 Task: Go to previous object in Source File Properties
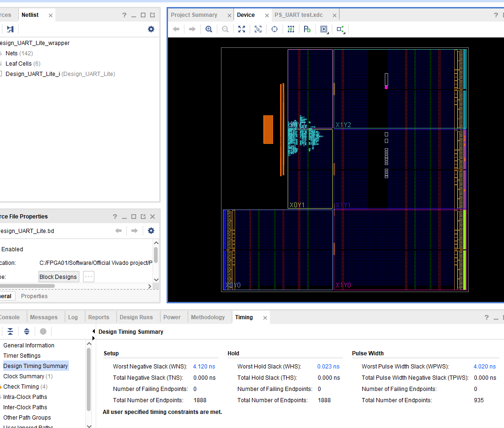tap(119, 231)
